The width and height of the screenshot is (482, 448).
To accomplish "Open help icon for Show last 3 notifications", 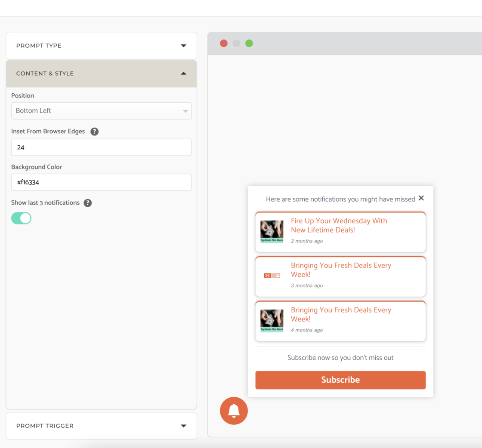I will (x=88, y=203).
